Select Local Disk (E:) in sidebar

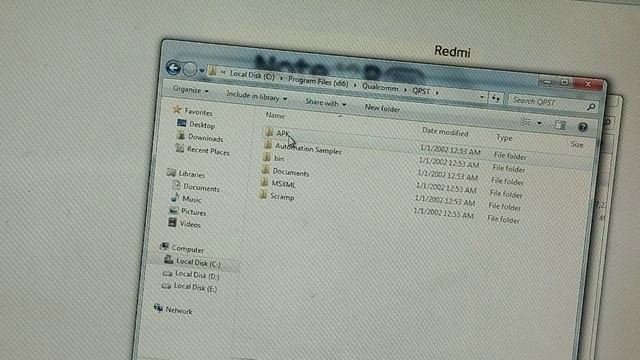tap(189, 287)
